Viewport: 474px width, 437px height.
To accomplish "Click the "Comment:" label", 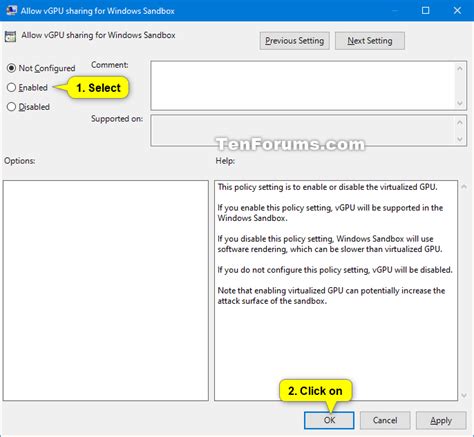I will point(110,65).
